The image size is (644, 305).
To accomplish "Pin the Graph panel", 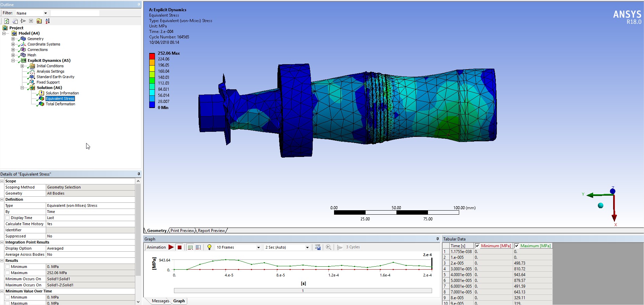I will (437, 239).
